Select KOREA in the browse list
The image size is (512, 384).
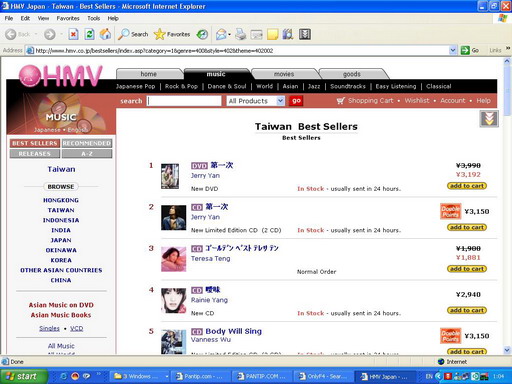(x=61, y=260)
